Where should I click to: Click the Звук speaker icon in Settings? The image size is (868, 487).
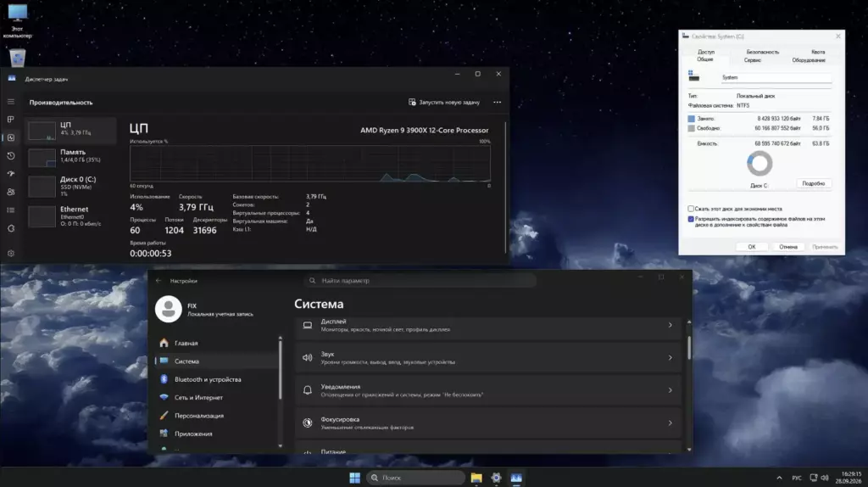click(307, 358)
